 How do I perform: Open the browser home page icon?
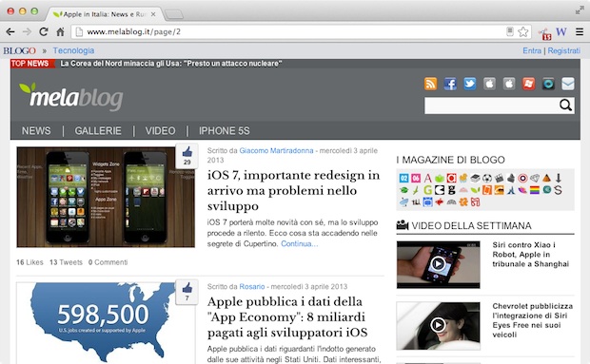tap(60, 32)
